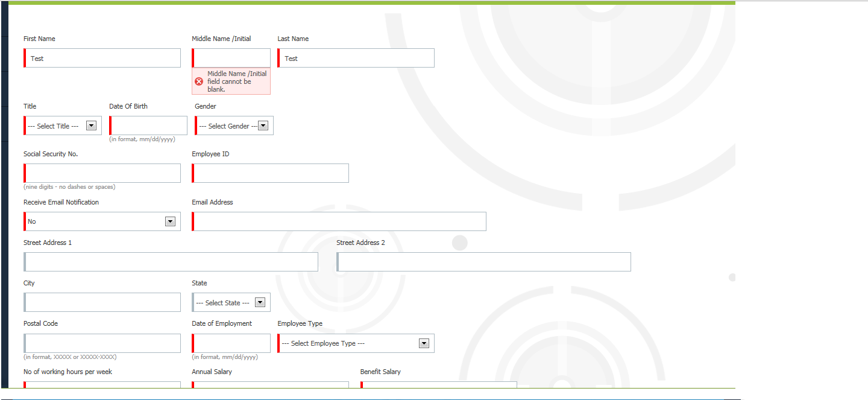The image size is (868, 400).
Task: Expand the Select Employee Type dropdown
Action: click(356, 343)
